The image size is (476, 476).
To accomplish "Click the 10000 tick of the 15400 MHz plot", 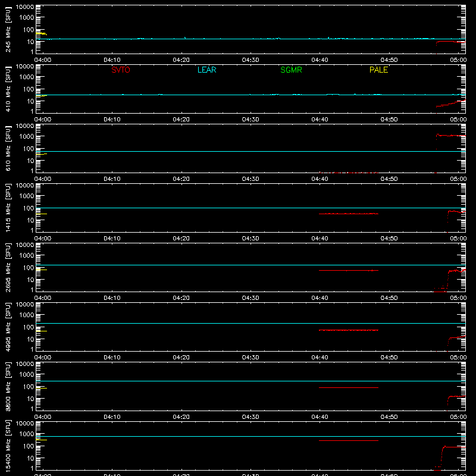I will pyautogui.click(x=25, y=424).
